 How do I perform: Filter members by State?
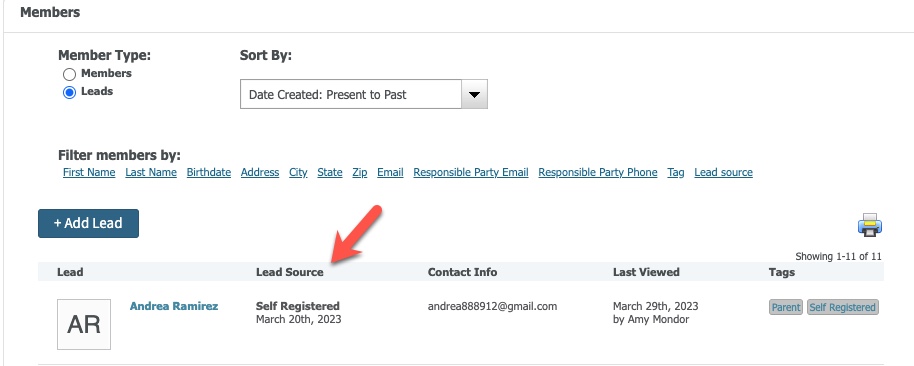point(330,173)
